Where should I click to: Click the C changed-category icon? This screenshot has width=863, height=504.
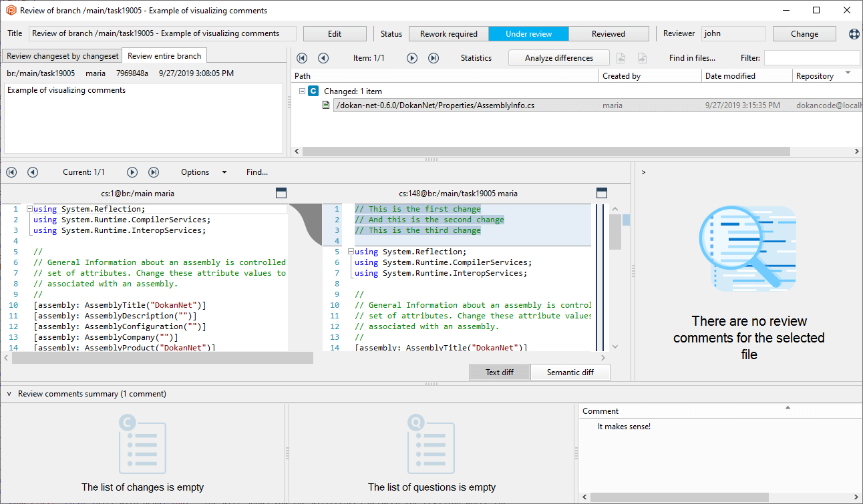click(x=313, y=91)
